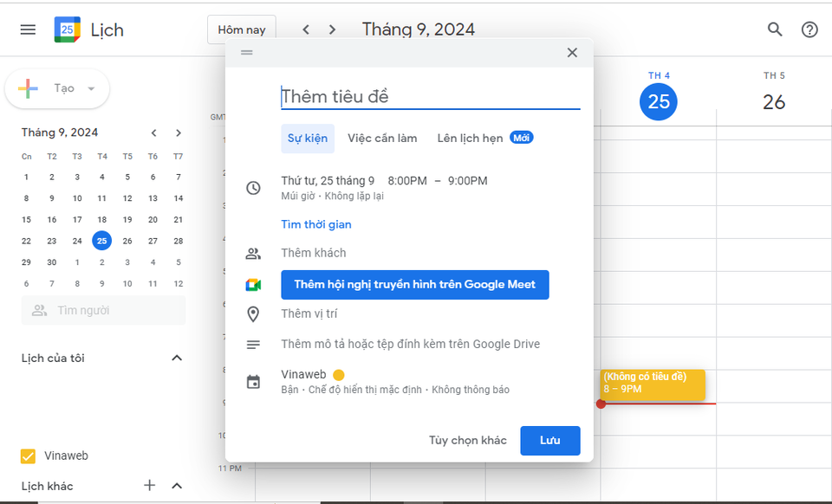Click the "Lưu" save button
The width and height of the screenshot is (832, 504).
pyautogui.click(x=549, y=441)
